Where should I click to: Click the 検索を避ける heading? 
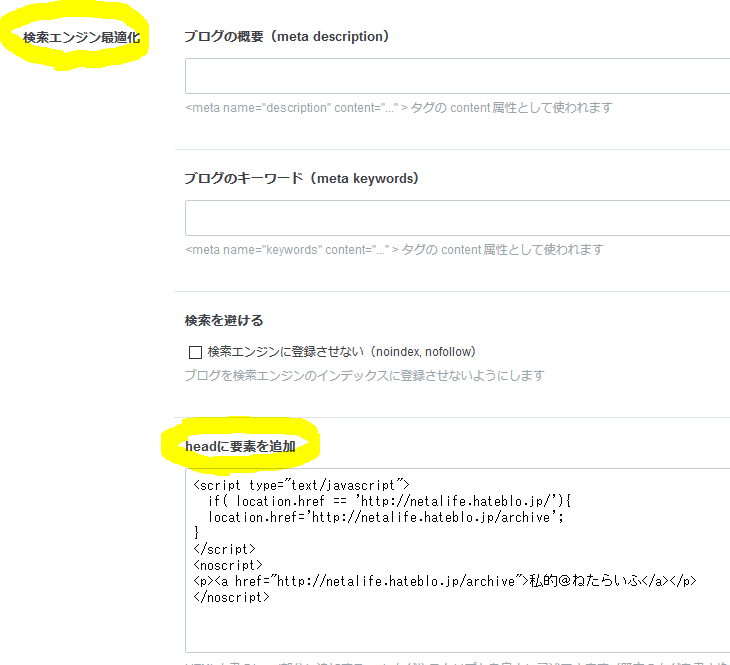(224, 320)
